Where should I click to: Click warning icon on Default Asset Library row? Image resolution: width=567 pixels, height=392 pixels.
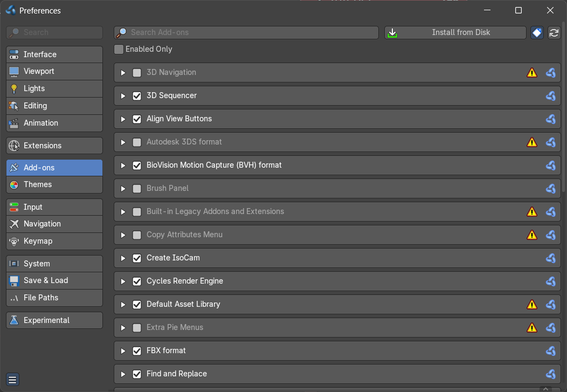click(x=531, y=305)
